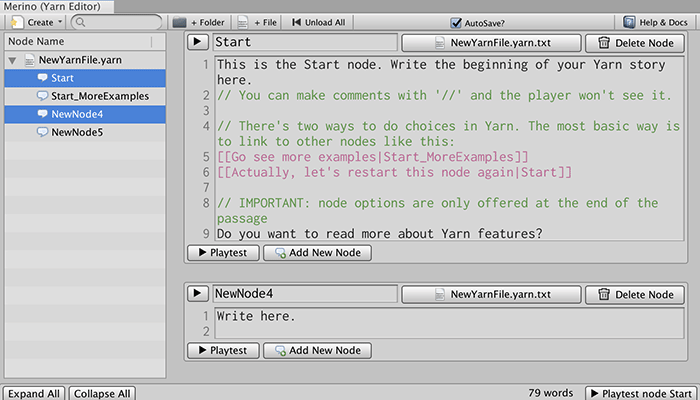Select the Start_MoreExamples node in the tree
This screenshot has height=400, width=700.
tap(100, 96)
